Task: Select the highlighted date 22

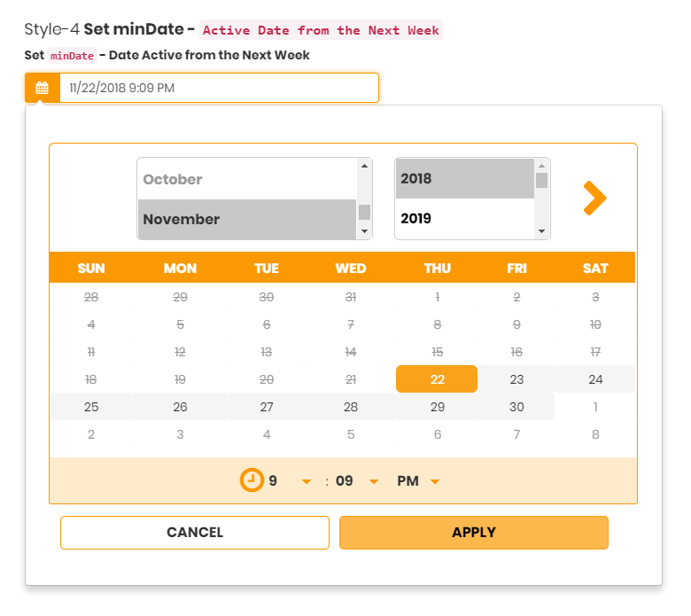Action: 437,379
